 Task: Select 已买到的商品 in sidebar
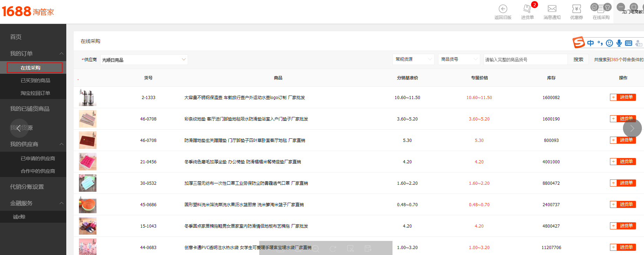[x=35, y=80]
